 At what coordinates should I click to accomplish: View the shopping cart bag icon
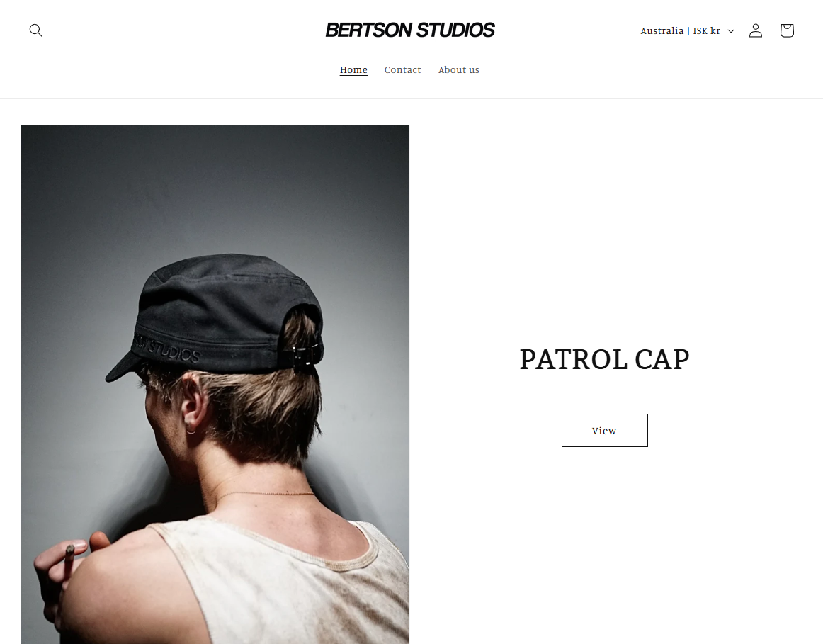coord(786,30)
